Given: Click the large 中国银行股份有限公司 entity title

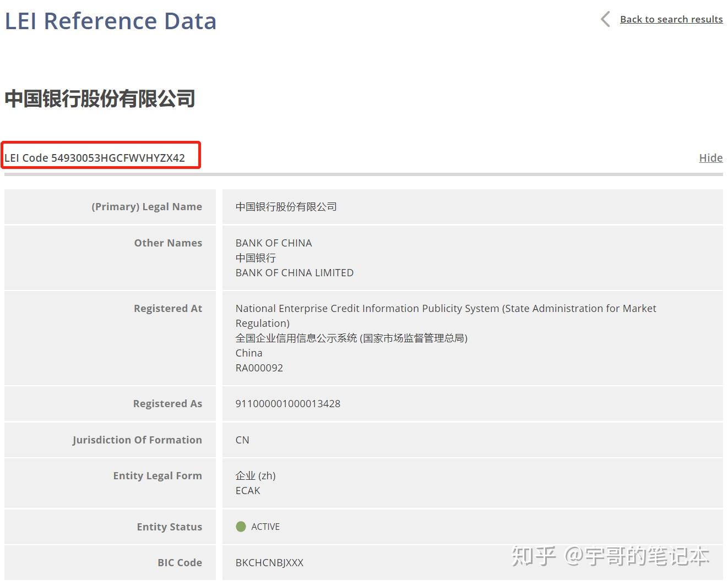Looking at the screenshot, I should (x=100, y=99).
